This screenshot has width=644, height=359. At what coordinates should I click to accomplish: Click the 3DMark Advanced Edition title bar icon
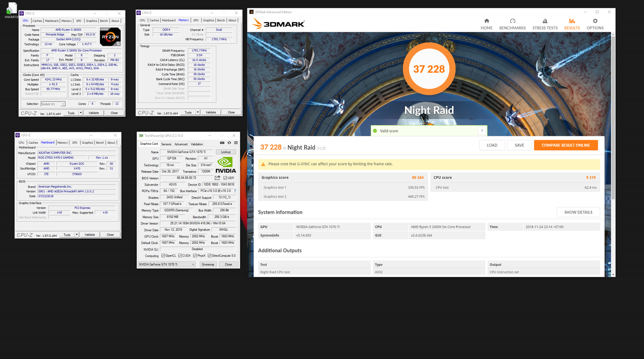[252, 12]
